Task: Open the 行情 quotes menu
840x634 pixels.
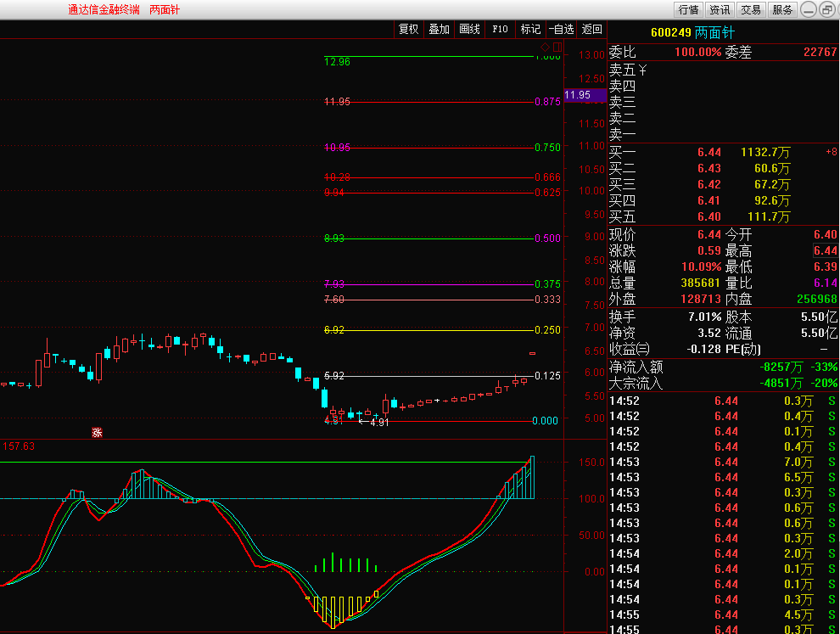Action: point(688,9)
